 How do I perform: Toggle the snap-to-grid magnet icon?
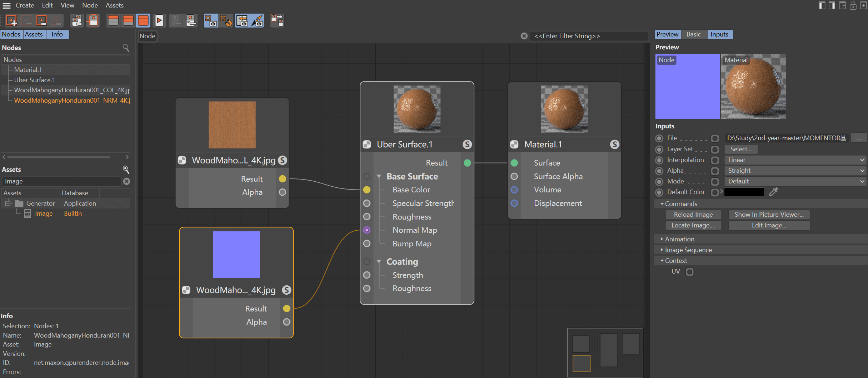(x=226, y=20)
